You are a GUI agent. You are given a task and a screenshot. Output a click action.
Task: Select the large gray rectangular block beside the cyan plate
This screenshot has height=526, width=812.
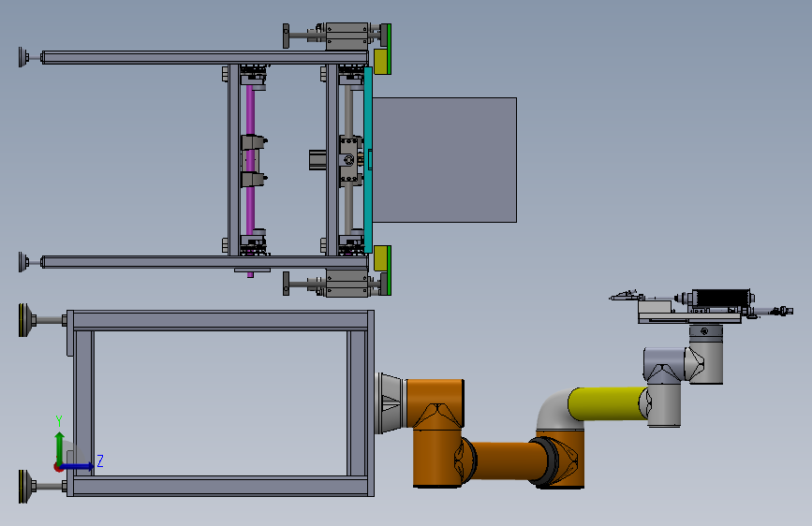click(x=444, y=160)
